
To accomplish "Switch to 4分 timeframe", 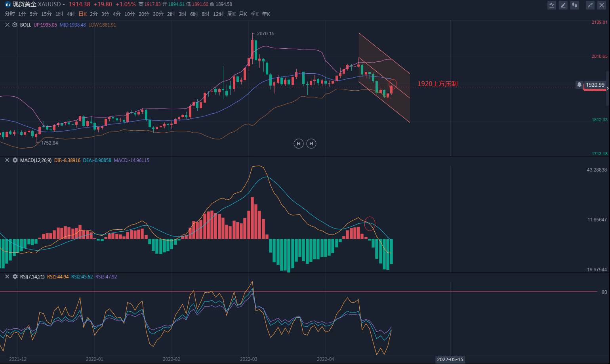I will pos(117,14).
